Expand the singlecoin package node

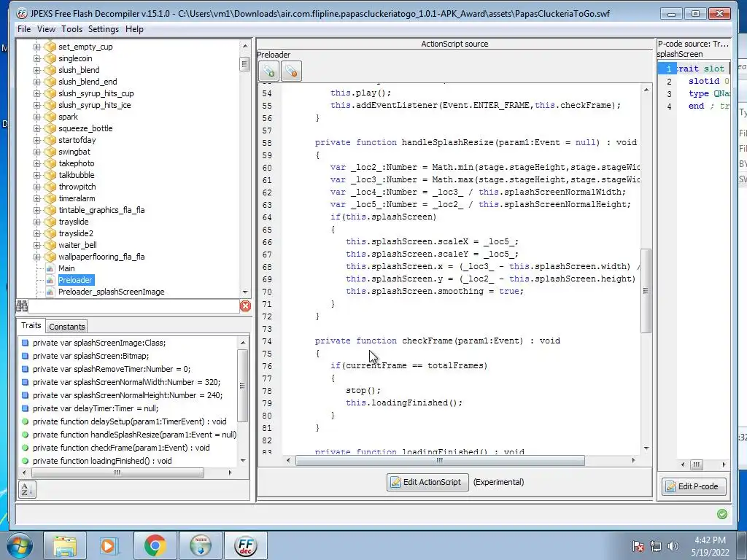(x=36, y=58)
